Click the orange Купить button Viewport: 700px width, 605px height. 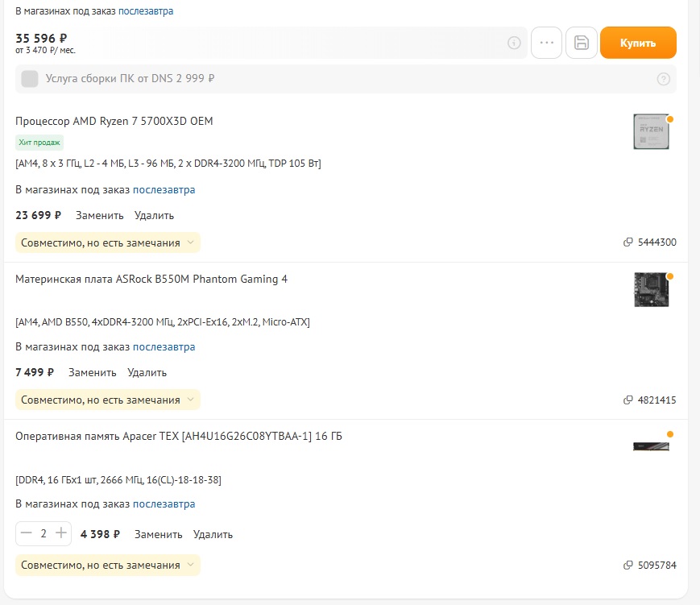[638, 43]
